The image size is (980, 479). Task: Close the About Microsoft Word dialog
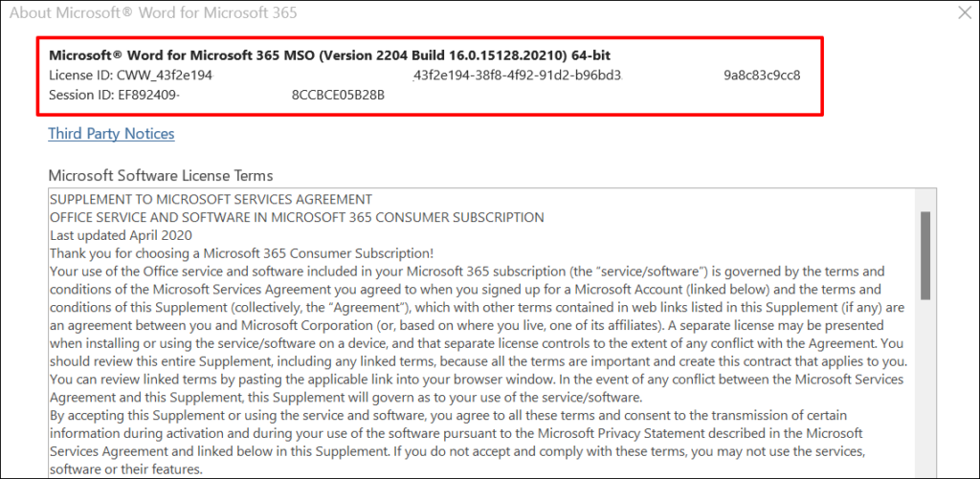pyautogui.click(x=962, y=12)
